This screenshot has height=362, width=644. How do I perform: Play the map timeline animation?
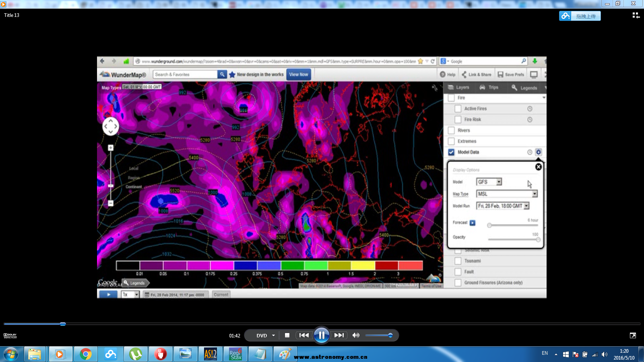[108, 294]
